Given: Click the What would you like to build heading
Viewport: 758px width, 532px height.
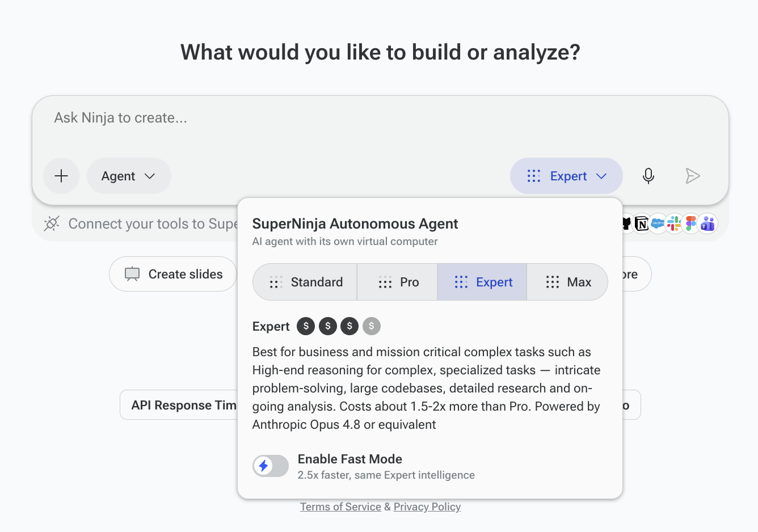Looking at the screenshot, I should (380, 52).
